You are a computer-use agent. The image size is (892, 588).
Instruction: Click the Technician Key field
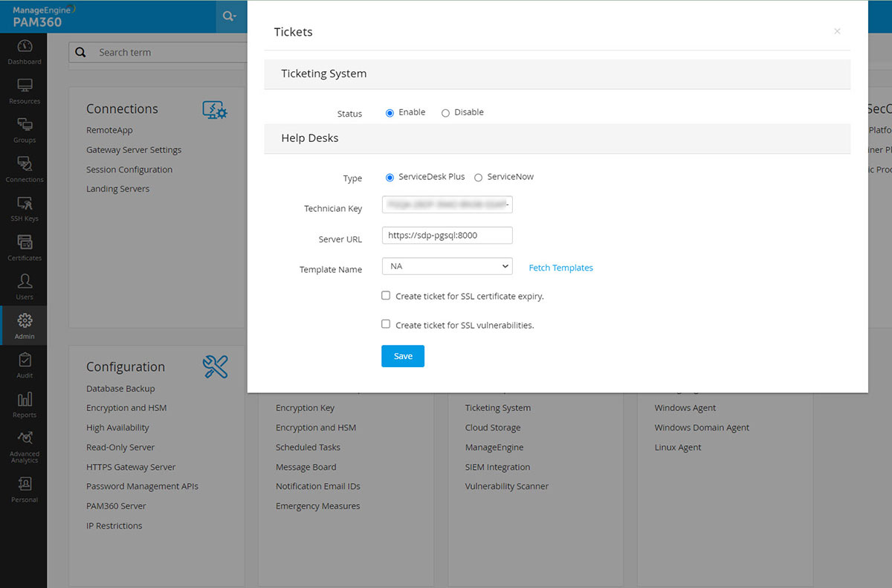(x=447, y=204)
